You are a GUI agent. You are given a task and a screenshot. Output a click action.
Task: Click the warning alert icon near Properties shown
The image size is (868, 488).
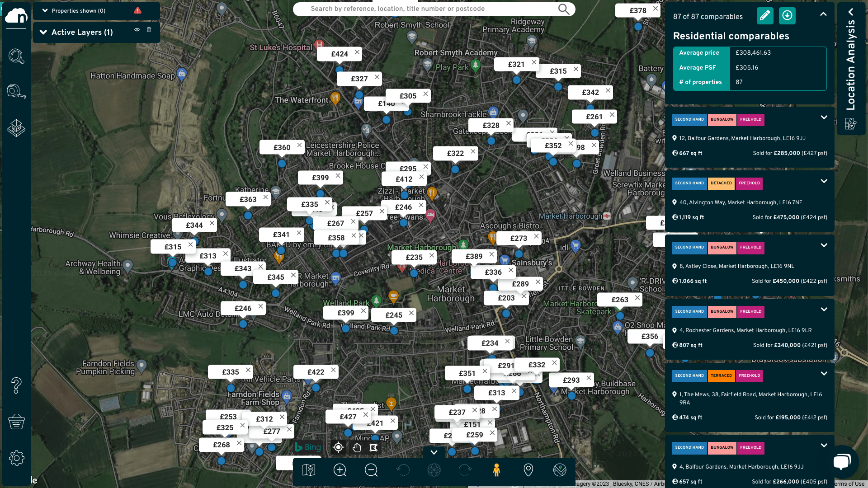tap(138, 10)
